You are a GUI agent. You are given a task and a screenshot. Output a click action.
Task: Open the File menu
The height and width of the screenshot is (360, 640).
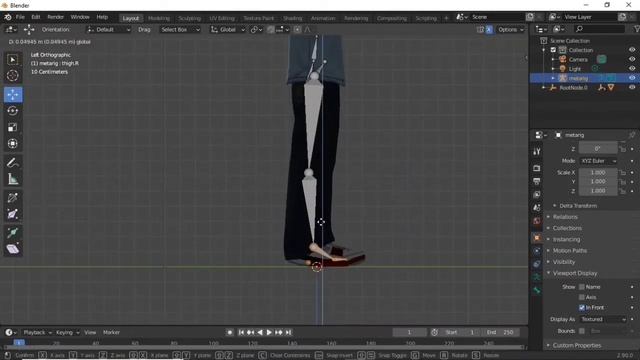[20, 17]
